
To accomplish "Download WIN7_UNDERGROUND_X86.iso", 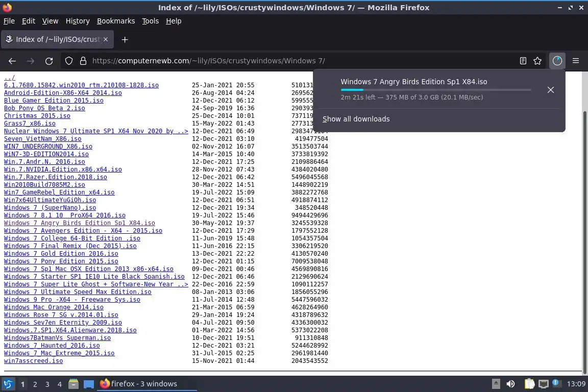I will point(48,146).
